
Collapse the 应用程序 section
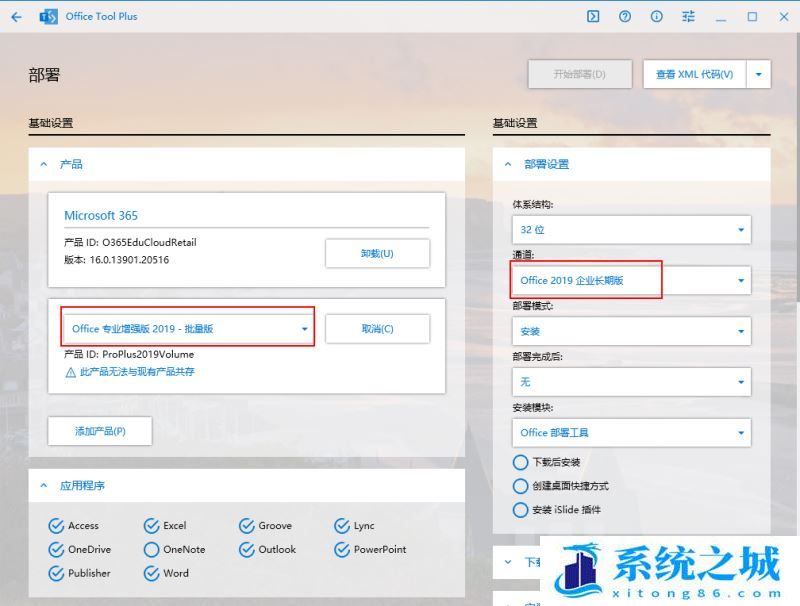[x=44, y=486]
